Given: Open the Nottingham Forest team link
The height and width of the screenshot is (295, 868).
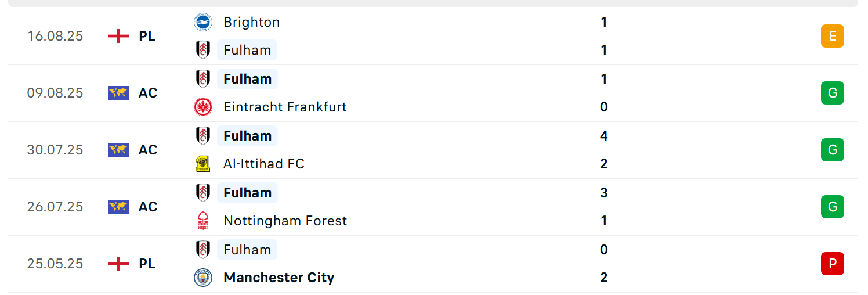Looking at the screenshot, I should point(285,221).
